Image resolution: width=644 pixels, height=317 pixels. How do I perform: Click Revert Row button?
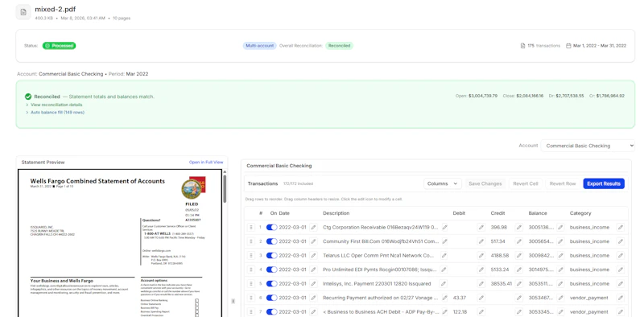pyautogui.click(x=562, y=183)
